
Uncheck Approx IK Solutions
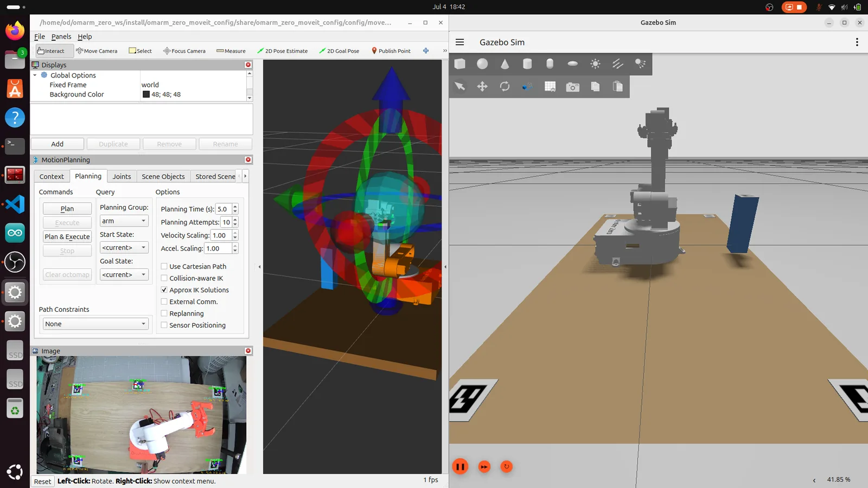pyautogui.click(x=164, y=290)
